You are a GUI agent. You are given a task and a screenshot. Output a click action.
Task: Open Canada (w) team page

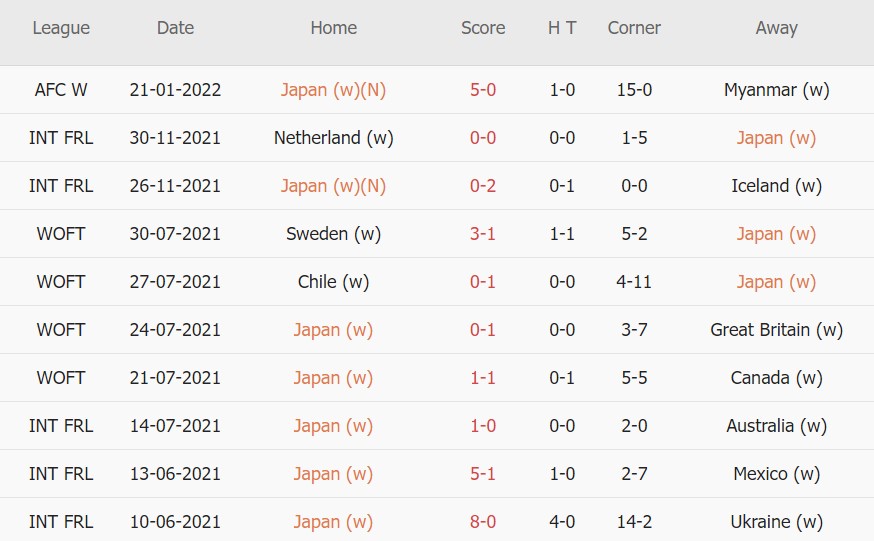[x=776, y=378]
